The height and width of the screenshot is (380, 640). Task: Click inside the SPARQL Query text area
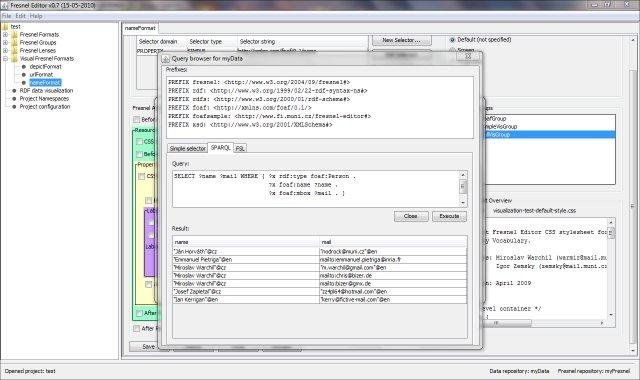tap(316, 189)
